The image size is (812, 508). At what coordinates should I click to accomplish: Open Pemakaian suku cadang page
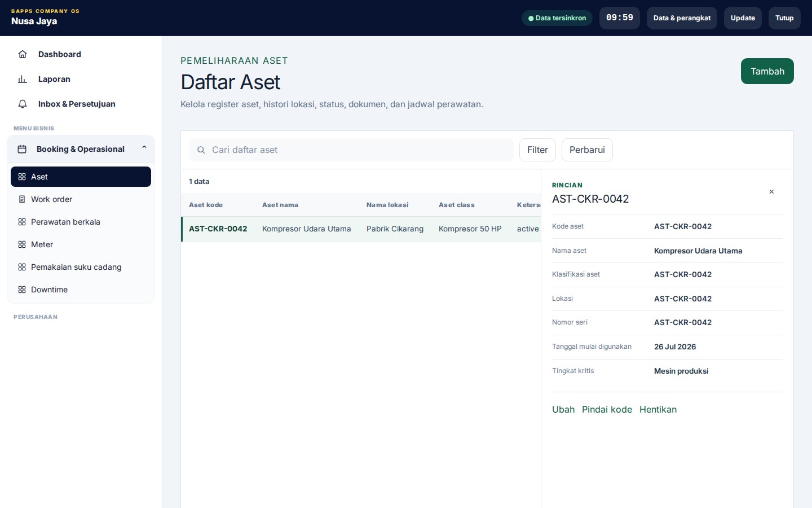(81, 267)
